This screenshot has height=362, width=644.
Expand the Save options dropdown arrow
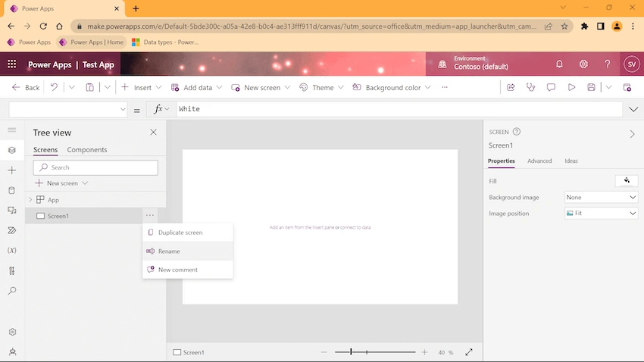(x=608, y=87)
